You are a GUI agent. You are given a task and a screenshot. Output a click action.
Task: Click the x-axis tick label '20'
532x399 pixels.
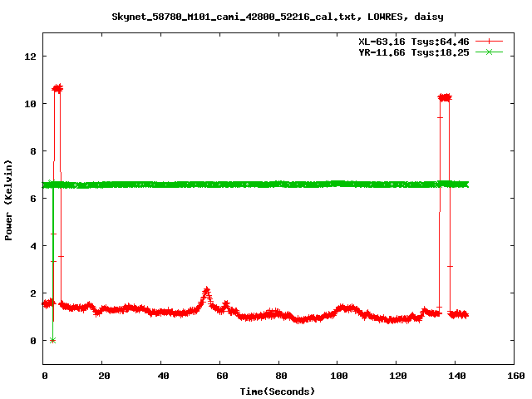coord(104,376)
